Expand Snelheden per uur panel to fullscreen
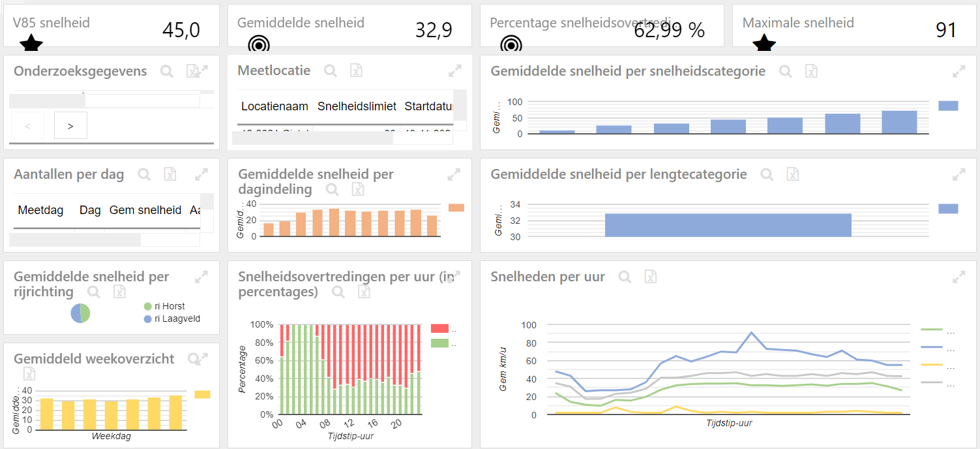980x449 pixels. click(x=958, y=277)
